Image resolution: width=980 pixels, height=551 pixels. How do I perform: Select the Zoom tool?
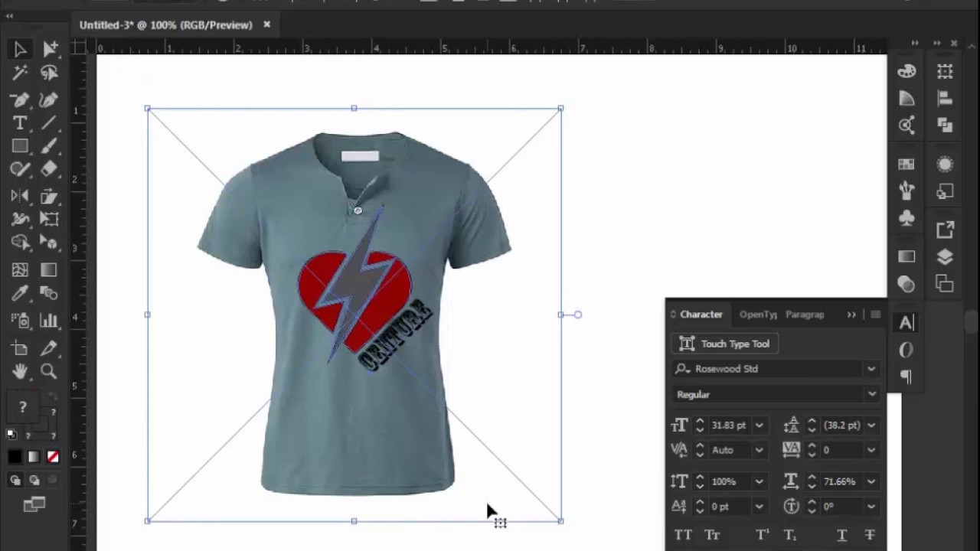click(49, 372)
